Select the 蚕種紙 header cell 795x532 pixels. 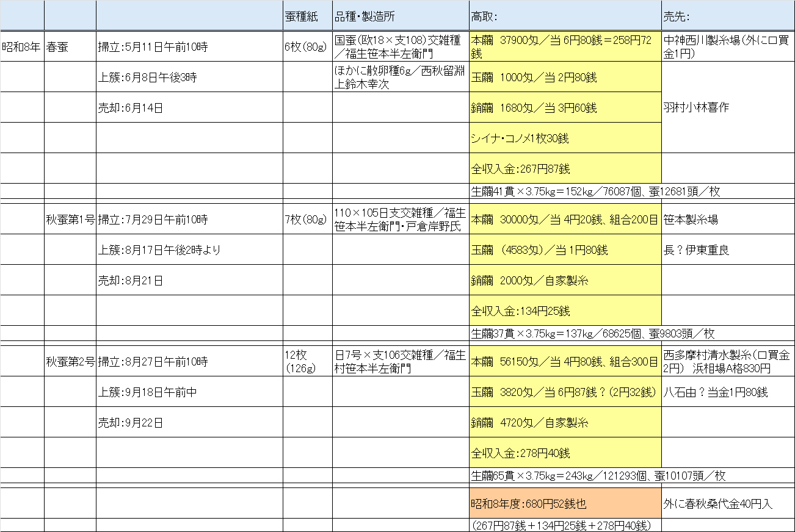[308, 16]
